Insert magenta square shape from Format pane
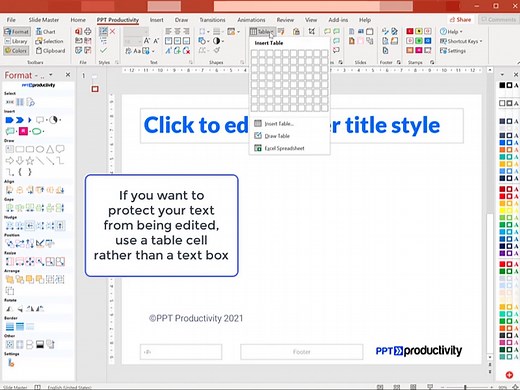 [23, 131]
